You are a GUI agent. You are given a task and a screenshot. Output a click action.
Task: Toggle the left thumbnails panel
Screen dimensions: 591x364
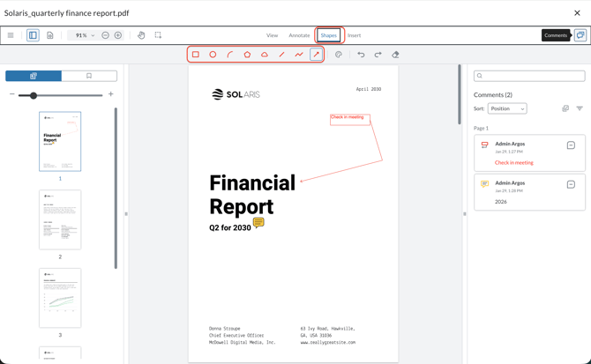click(33, 35)
